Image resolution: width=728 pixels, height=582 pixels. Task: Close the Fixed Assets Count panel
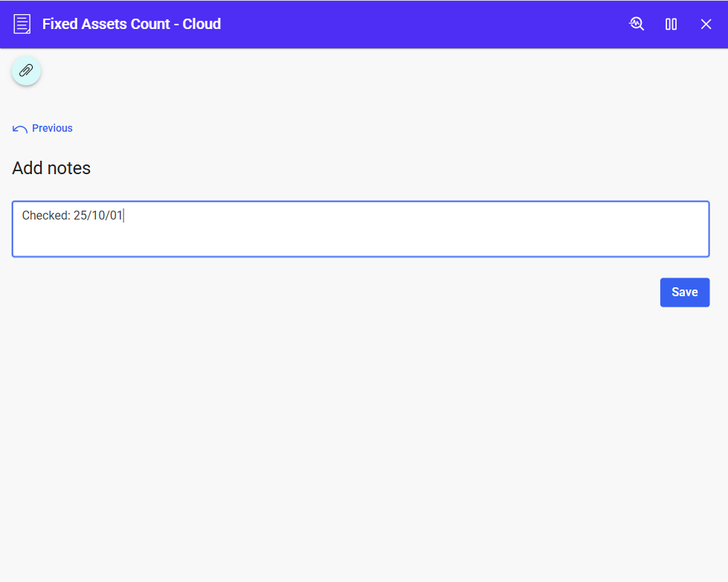coord(706,24)
